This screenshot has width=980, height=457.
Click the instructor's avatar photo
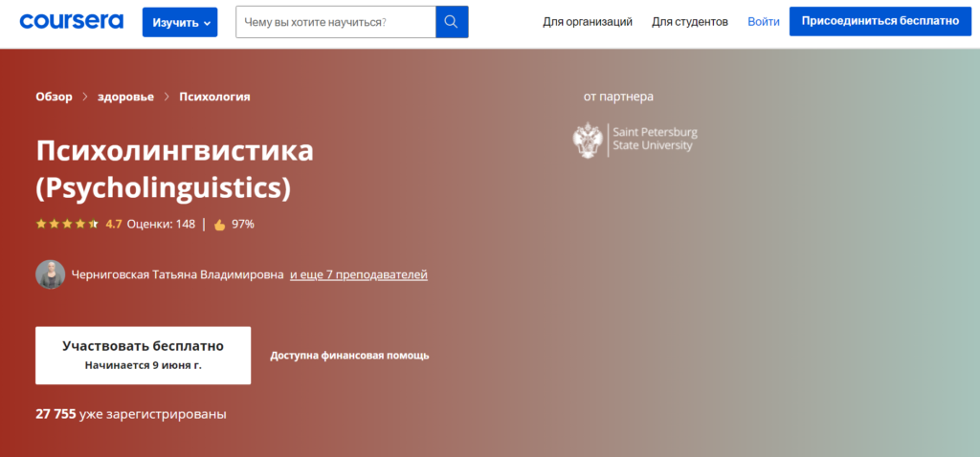pos(51,274)
